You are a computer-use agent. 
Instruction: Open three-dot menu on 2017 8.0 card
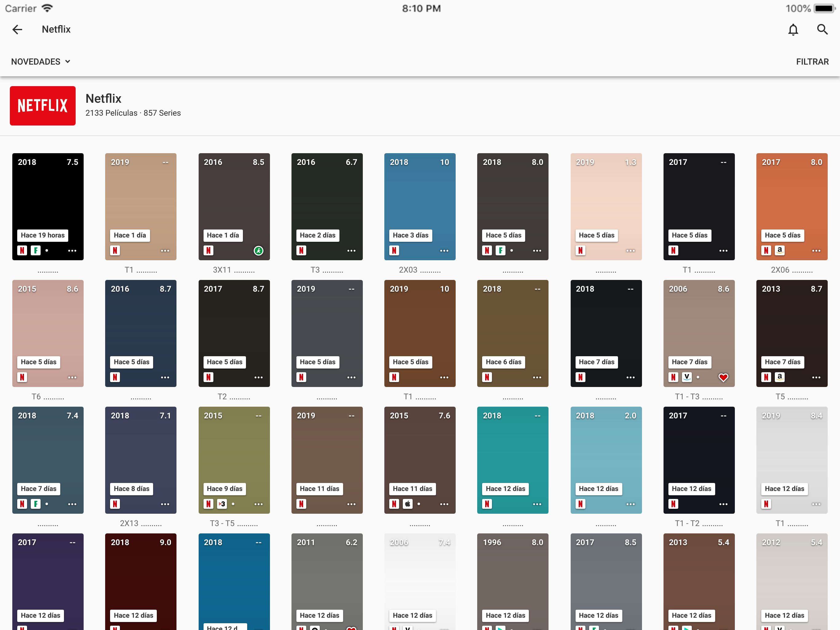tap(816, 250)
